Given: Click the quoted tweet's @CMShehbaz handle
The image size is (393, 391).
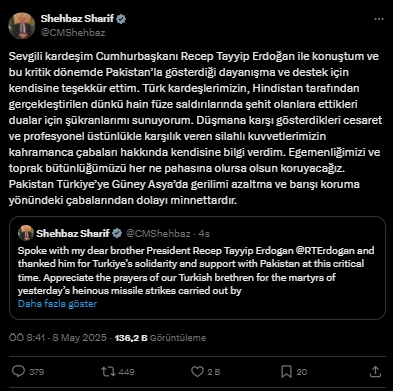Looking at the screenshot, I should coord(158,234).
